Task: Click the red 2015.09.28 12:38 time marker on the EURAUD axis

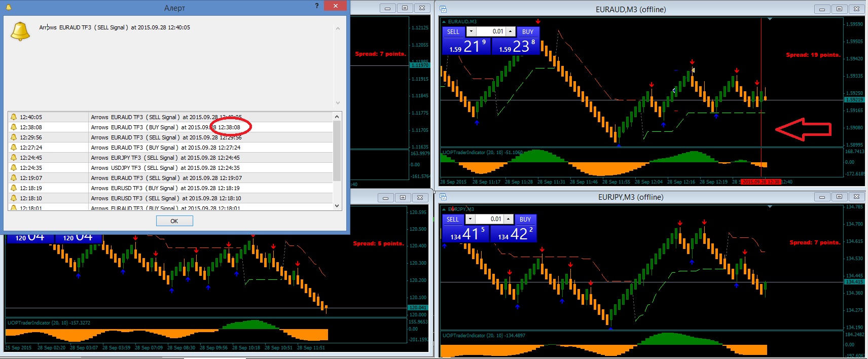Action: pyautogui.click(x=761, y=182)
